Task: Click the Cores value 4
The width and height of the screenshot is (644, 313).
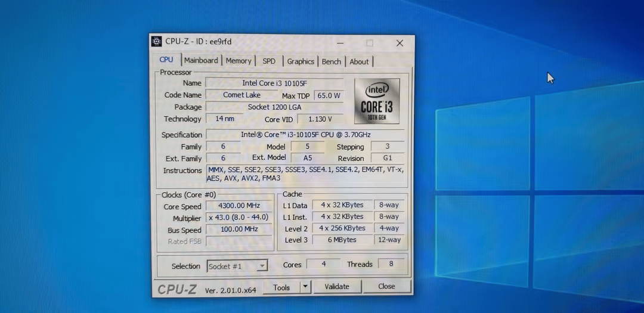Action: point(324,264)
